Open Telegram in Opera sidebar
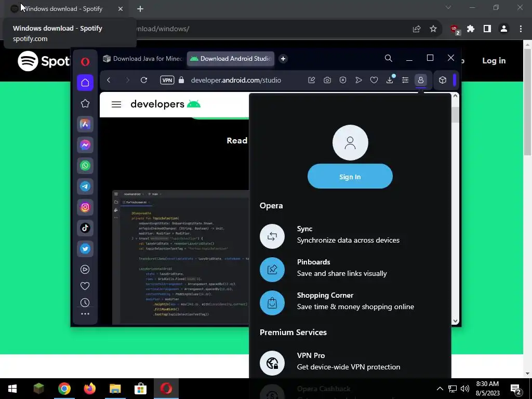 click(85, 187)
